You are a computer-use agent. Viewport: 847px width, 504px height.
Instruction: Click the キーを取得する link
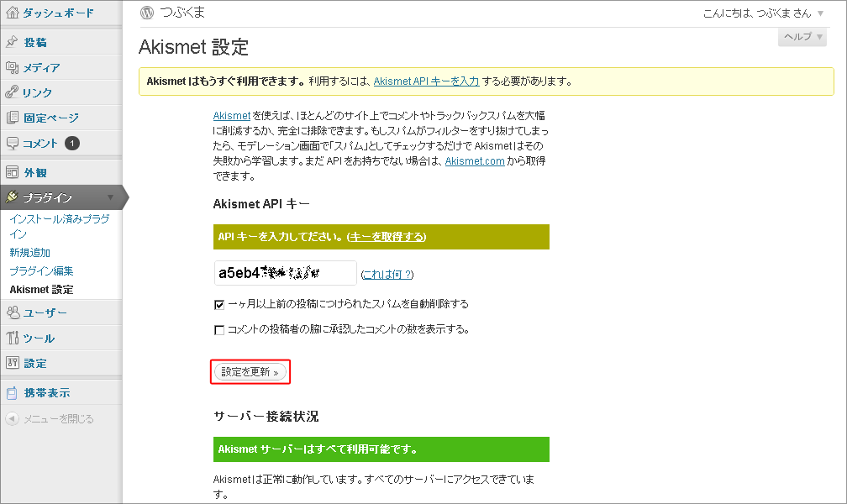click(387, 237)
